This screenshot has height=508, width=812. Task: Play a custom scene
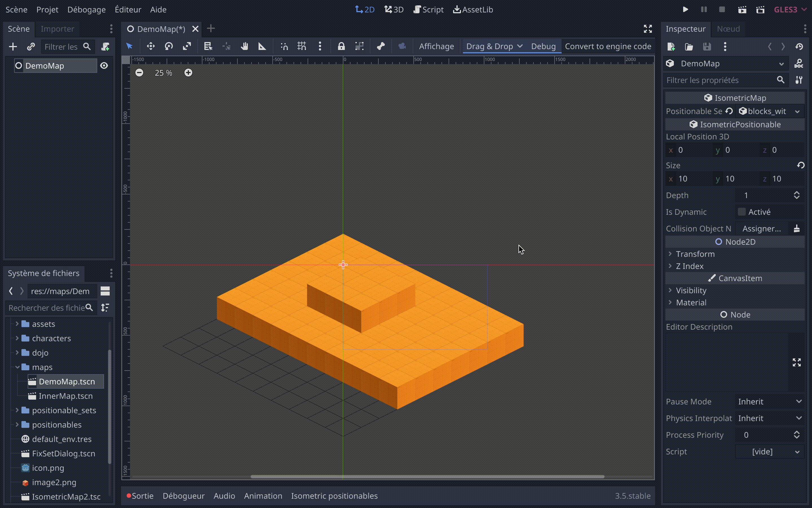[760, 9]
